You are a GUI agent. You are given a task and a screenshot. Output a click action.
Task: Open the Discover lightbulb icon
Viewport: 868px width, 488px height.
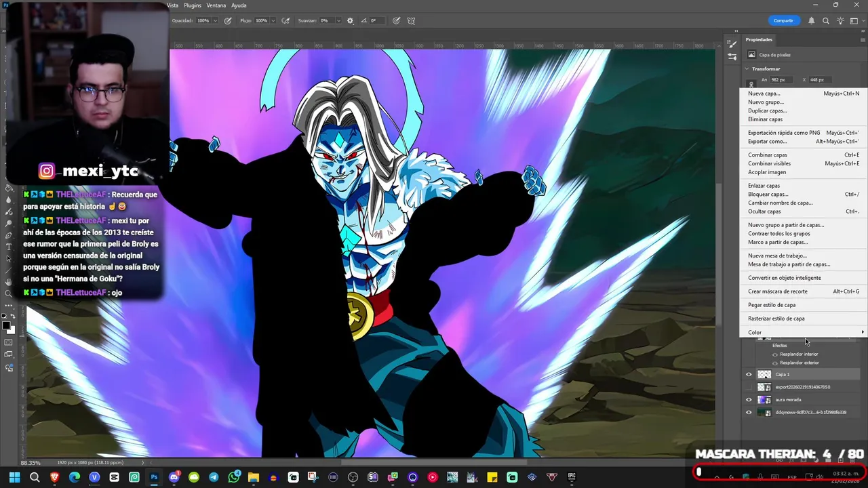click(840, 20)
